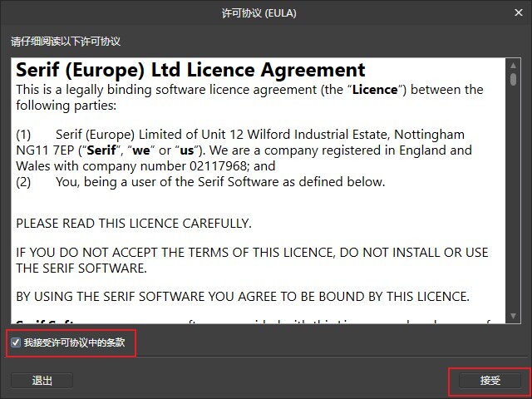Click the scrollbar up arrow in licence text
This screenshot has height=399, width=532.
coord(513,65)
